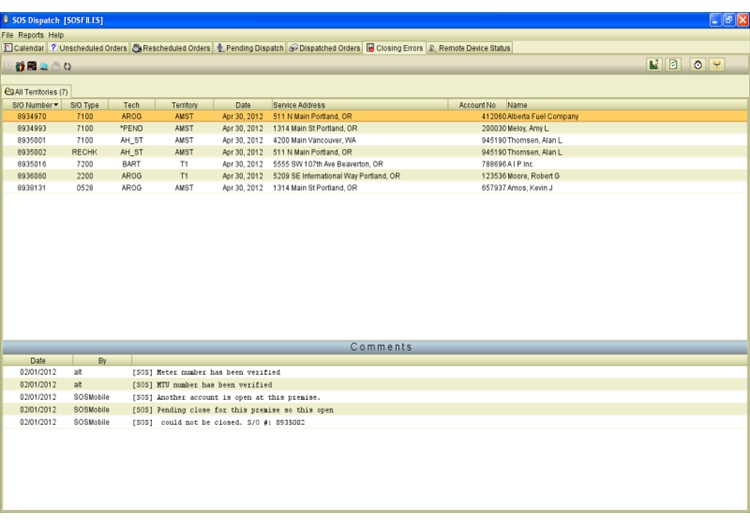Select order row 8938131

(x=375, y=188)
